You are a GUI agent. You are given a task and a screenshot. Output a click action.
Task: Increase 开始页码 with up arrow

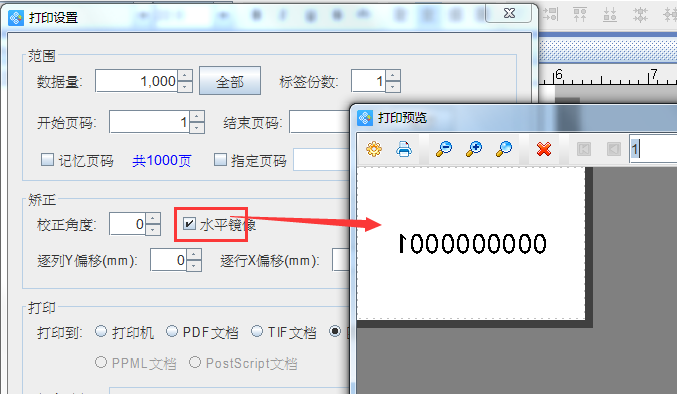click(197, 117)
